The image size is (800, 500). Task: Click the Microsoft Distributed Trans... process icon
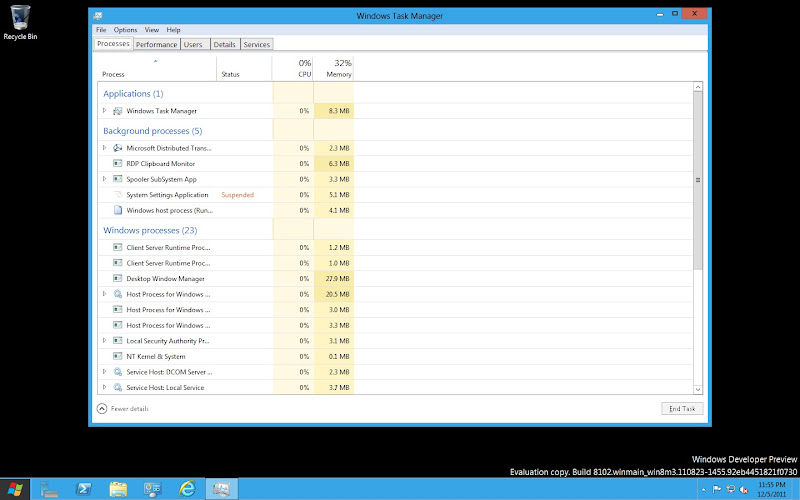pos(118,148)
